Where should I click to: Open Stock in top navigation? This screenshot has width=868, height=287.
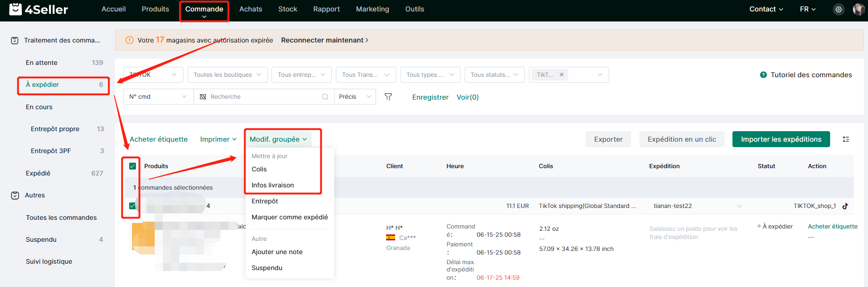(288, 9)
